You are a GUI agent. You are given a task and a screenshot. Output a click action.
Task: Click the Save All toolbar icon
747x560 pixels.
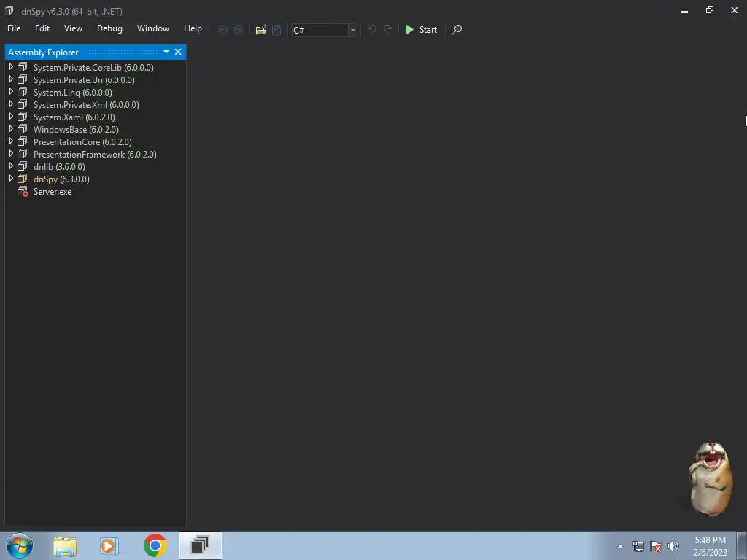[x=277, y=29]
